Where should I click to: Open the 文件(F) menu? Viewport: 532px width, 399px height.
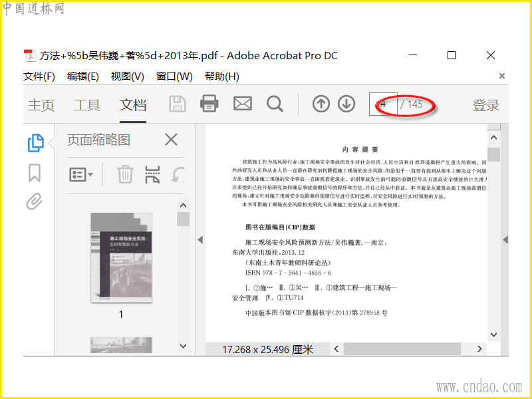[39, 76]
